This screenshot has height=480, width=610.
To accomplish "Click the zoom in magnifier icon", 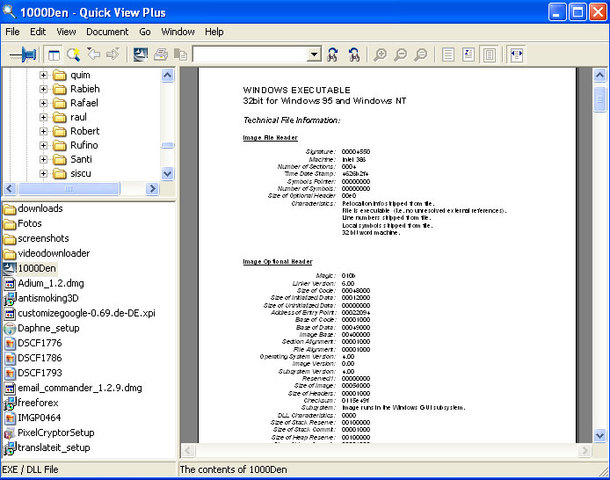I will click(380, 55).
